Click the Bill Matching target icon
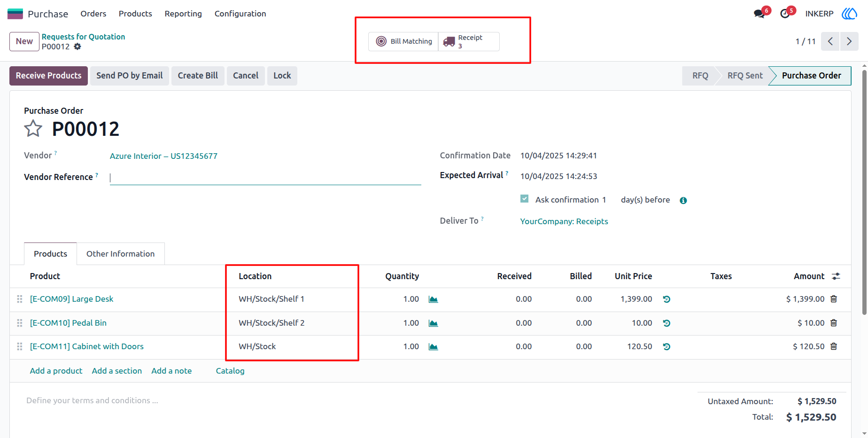This screenshot has width=868, height=438. point(381,41)
